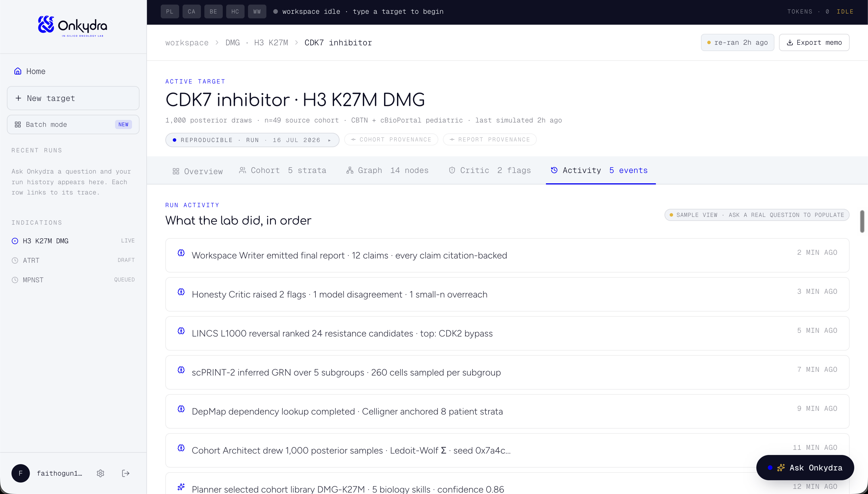
Task: Click the Critic shield icon
Action: (452, 170)
